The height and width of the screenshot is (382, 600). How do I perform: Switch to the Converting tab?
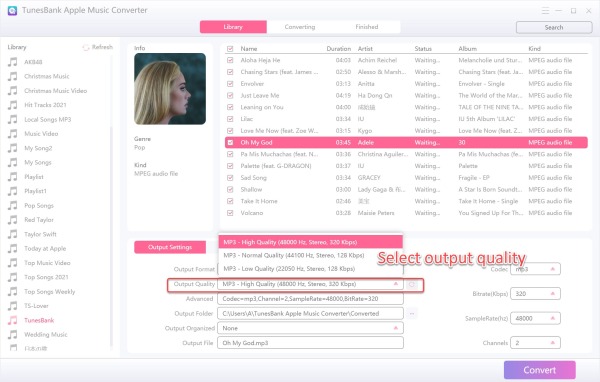pos(300,27)
